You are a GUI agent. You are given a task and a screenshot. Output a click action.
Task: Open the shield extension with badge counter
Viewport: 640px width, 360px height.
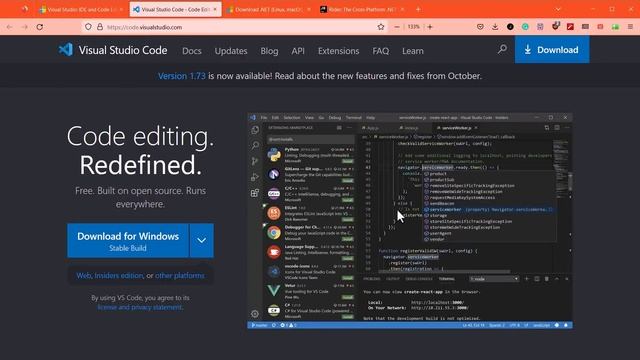pos(555,27)
